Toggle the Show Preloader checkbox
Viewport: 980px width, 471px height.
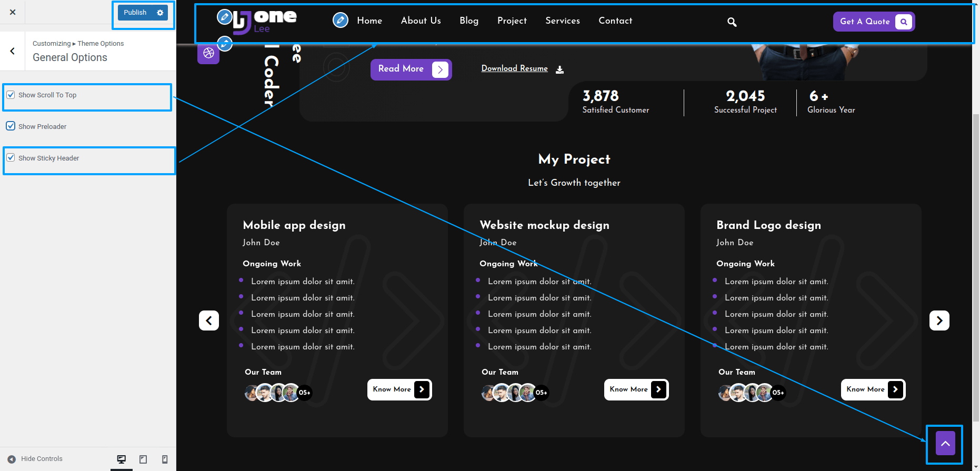(11, 126)
